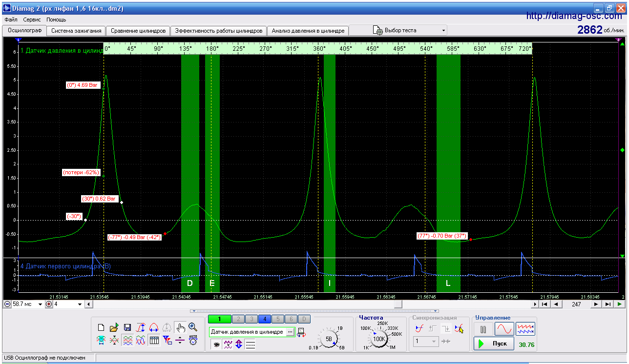Open the Файл menu

[x=11, y=20]
